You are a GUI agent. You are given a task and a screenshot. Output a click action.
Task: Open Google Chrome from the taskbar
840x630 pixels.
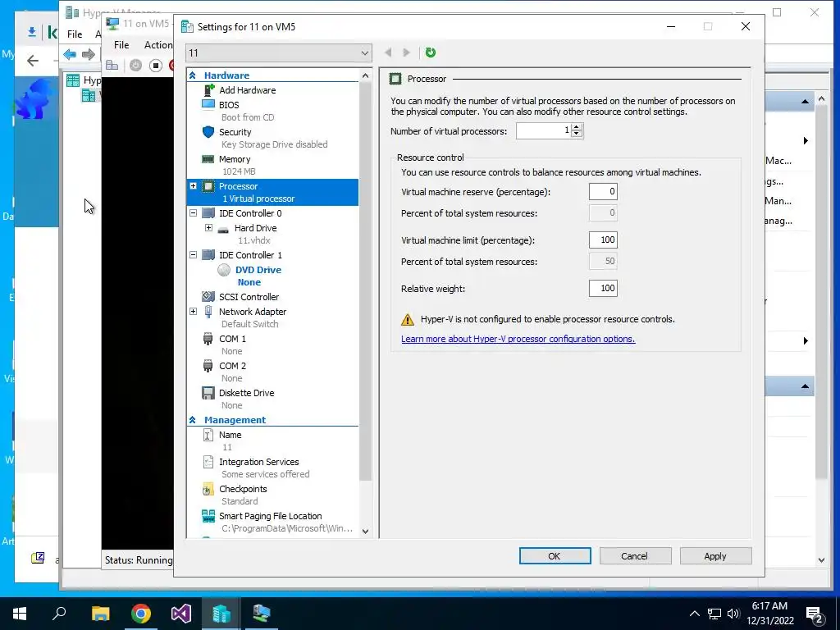(141, 614)
